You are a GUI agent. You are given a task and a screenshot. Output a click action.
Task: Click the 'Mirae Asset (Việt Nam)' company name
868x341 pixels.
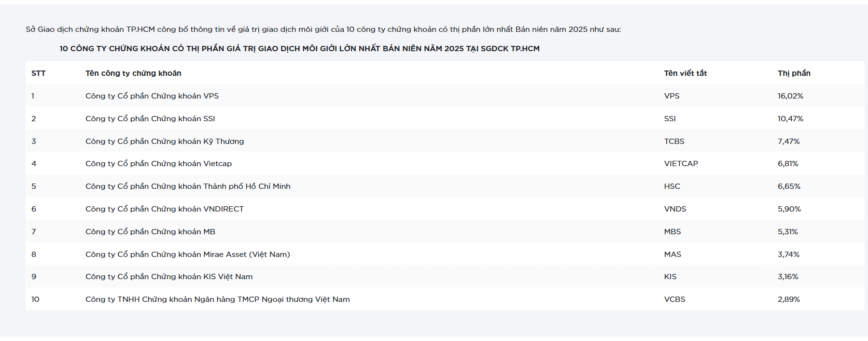coord(187,255)
